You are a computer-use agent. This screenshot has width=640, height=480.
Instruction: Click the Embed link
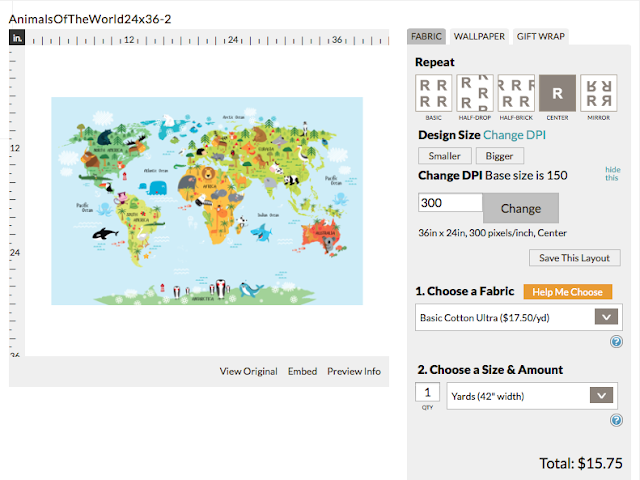(x=302, y=371)
